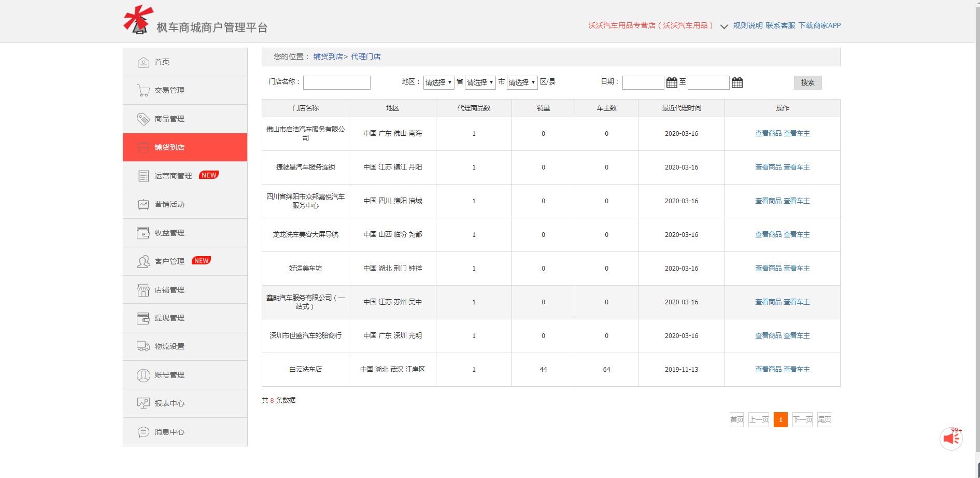This screenshot has height=478, width=980.
Task: Click the 营销活动 chart icon
Action: pyautogui.click(x=144, y=204)
